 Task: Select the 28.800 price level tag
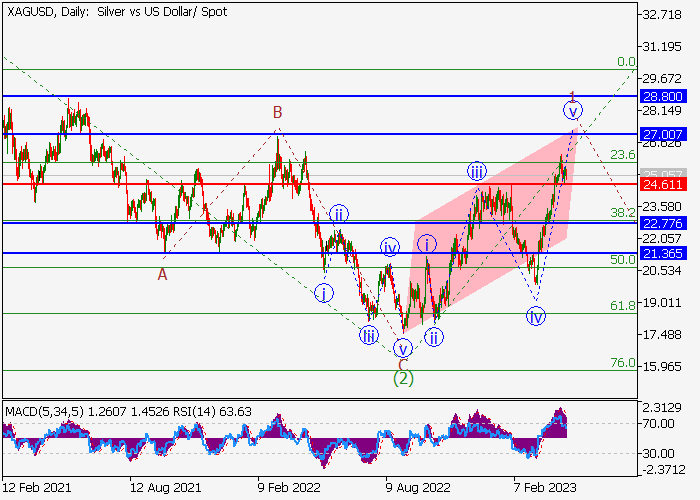click(663, 97)
